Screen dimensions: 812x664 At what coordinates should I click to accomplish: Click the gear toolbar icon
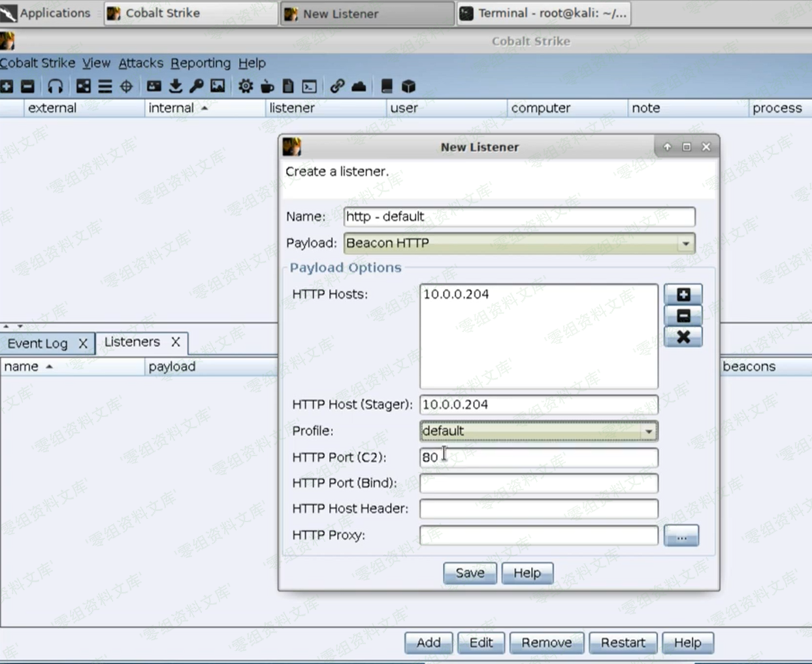click(x=246, y=86)
